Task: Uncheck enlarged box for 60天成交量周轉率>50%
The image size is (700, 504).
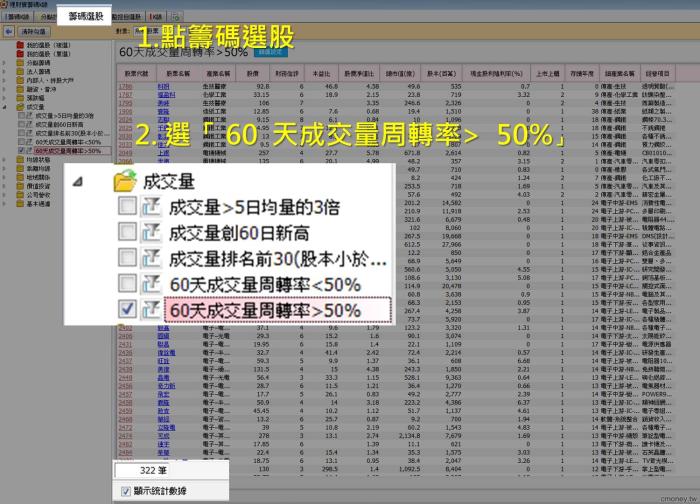Action: [x=127, y=309]
